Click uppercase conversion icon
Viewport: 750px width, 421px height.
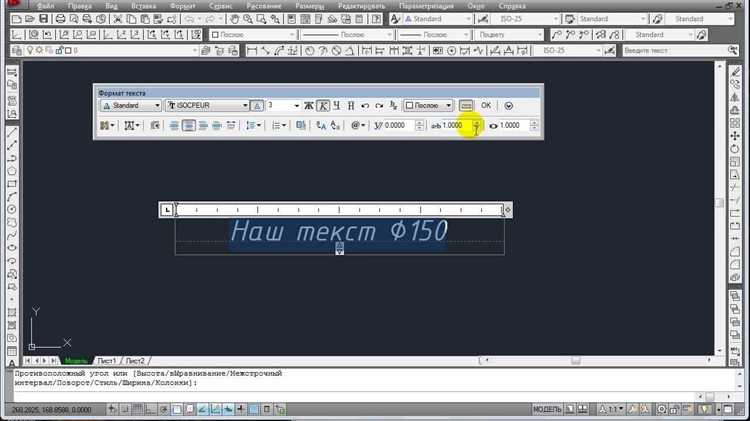pyautogui.click(x=321, y=125)
